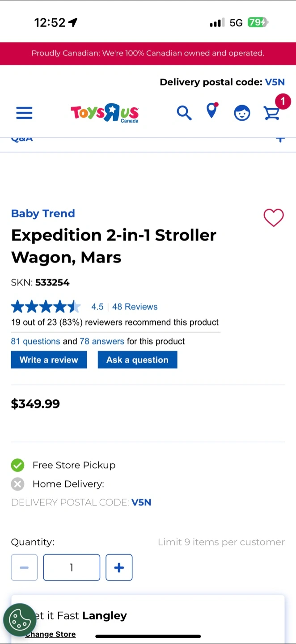Open the account profile face icon

tap(242, 113)
